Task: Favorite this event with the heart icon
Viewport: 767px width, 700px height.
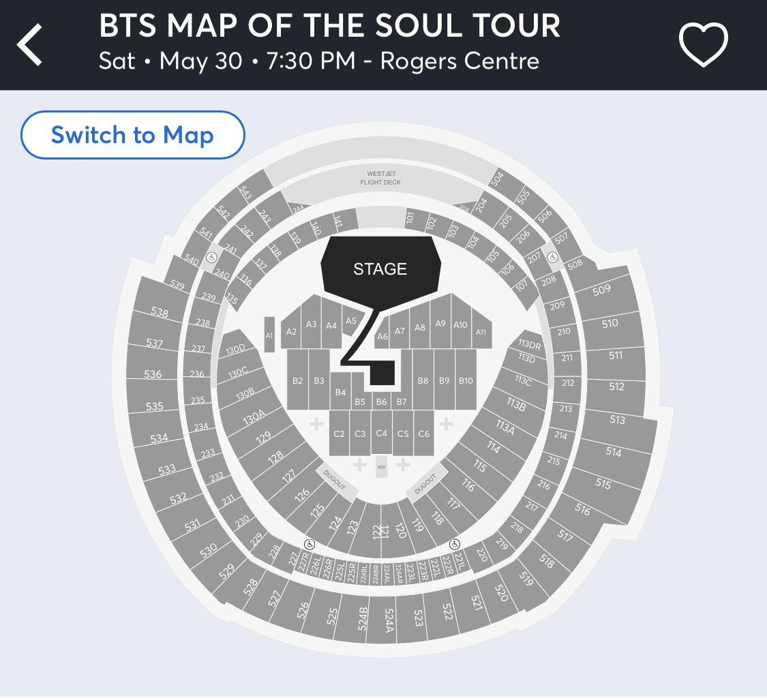Action: pyautogui.click(x=704, y=44)
